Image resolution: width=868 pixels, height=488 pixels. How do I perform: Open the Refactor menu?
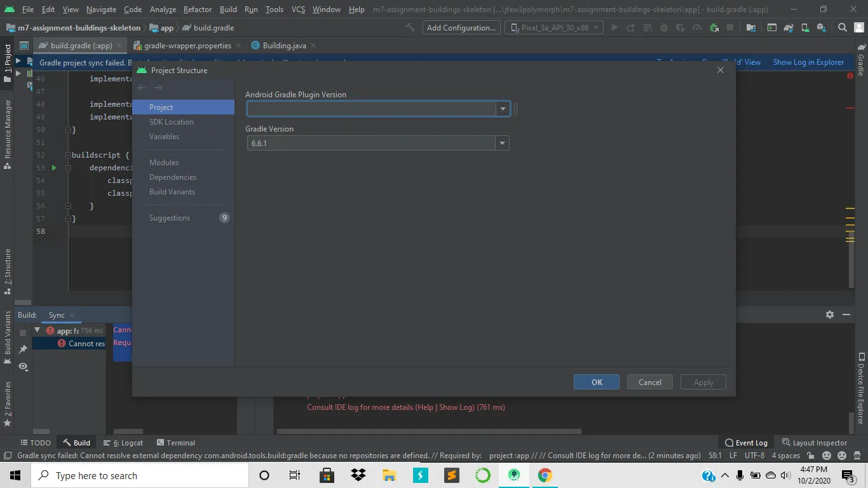tap(197, 10)
